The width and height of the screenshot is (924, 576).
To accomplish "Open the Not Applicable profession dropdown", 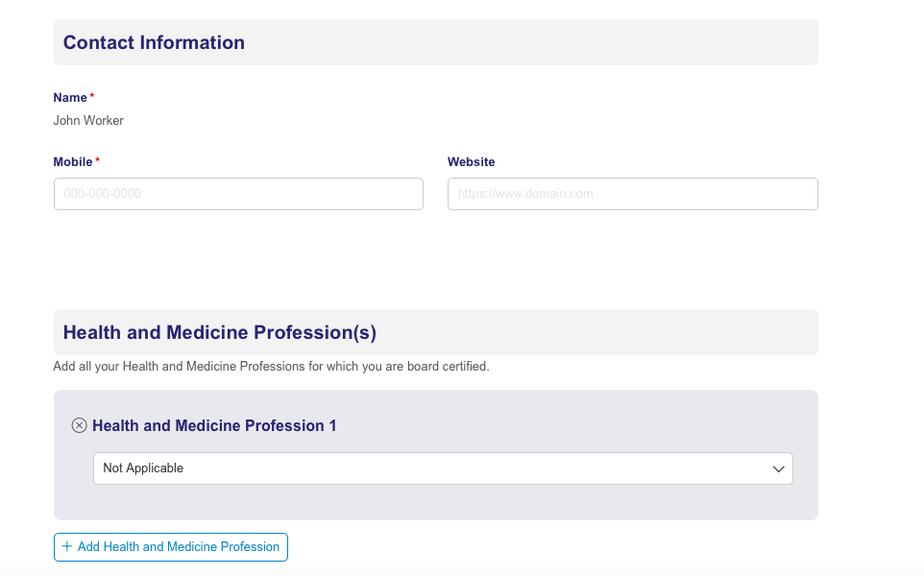I will pyautogui.click(x=443, y=468).
